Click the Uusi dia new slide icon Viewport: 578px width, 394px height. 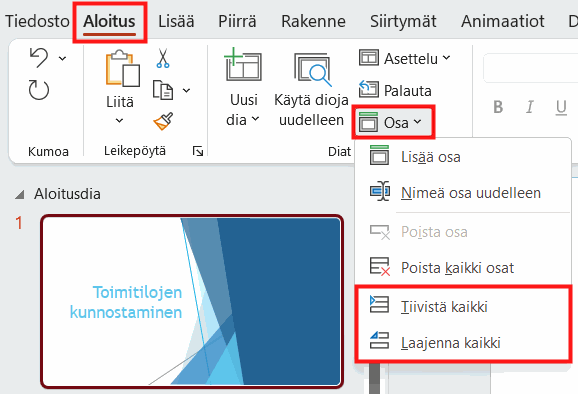(243, 64)
